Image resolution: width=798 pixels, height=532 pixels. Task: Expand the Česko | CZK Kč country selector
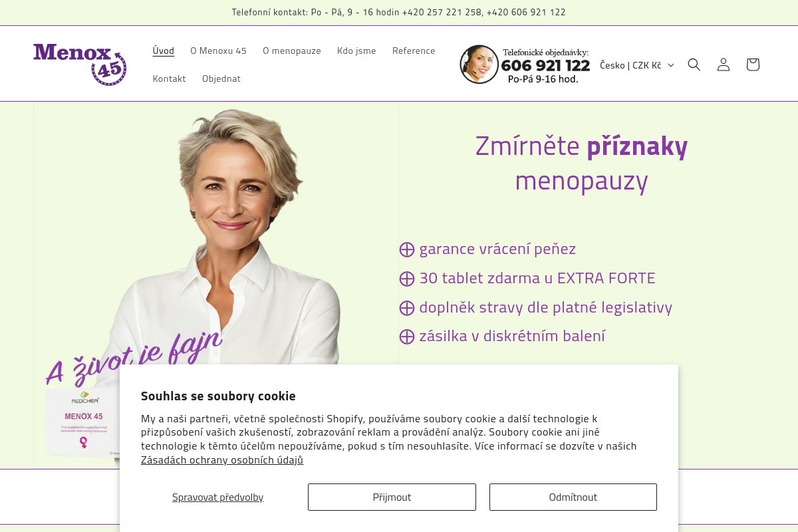[636, 65]
